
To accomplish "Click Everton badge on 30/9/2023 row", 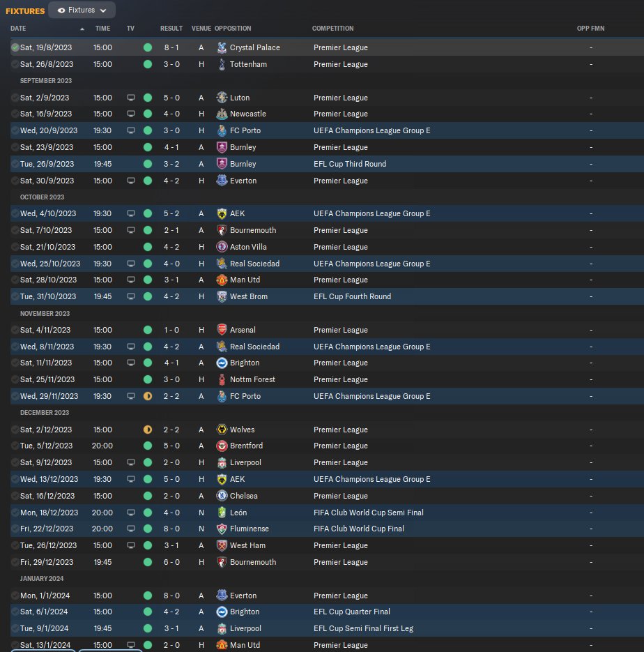I will coord(222,181).
